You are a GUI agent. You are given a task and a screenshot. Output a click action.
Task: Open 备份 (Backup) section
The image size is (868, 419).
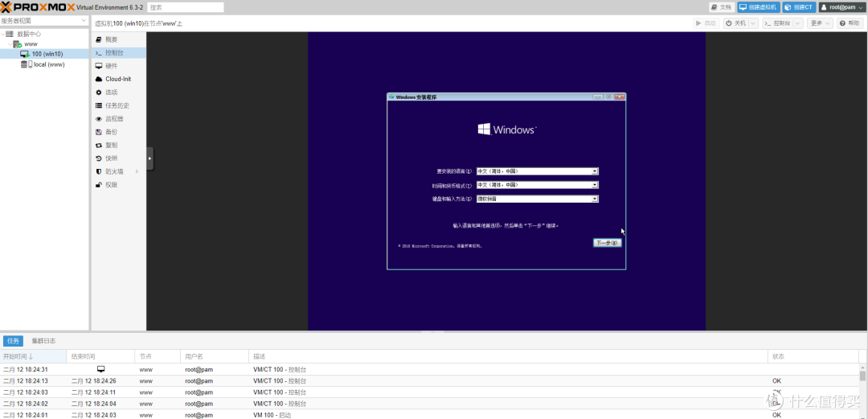111,132
